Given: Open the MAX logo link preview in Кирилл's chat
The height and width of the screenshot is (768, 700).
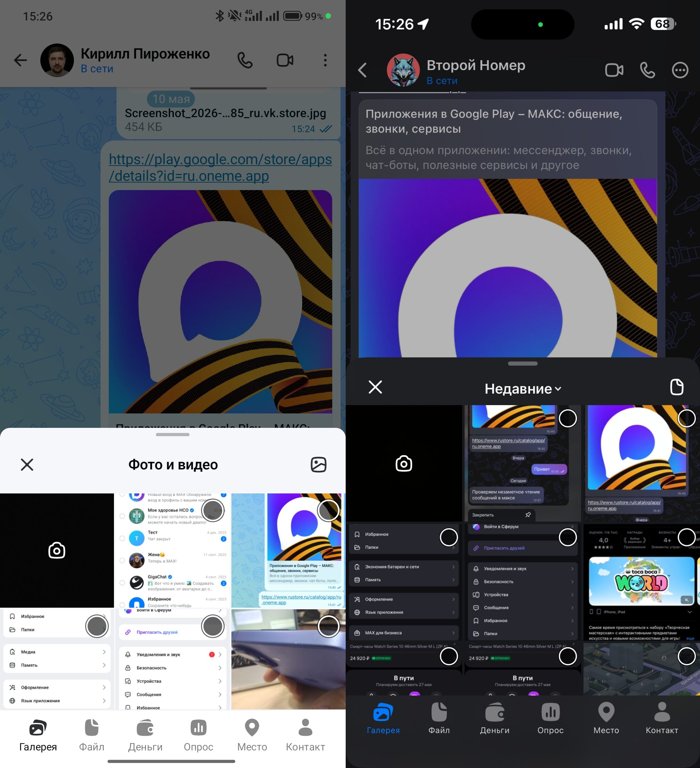Looking at the screenshot, I should tap(220, 302).
